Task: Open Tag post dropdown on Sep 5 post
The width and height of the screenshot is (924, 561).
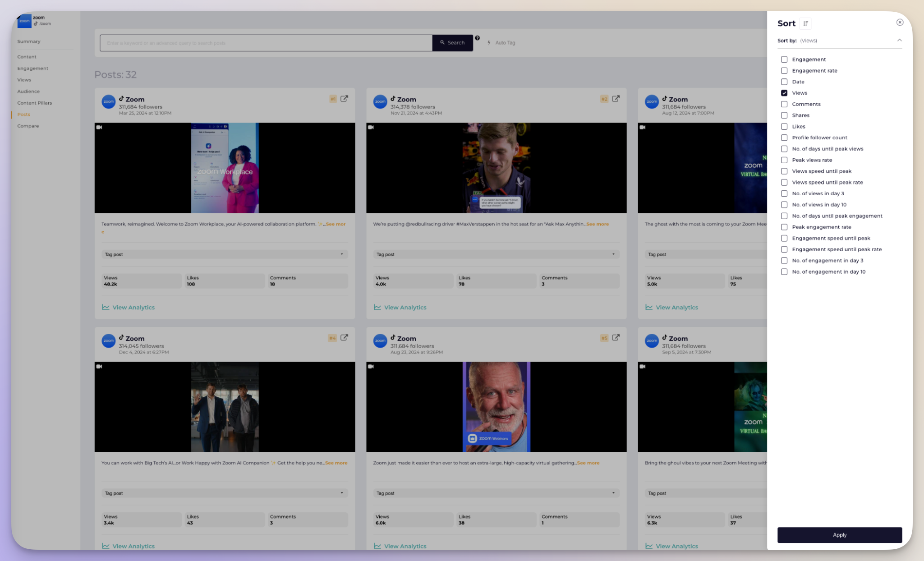Action: [x=705, y=493]
